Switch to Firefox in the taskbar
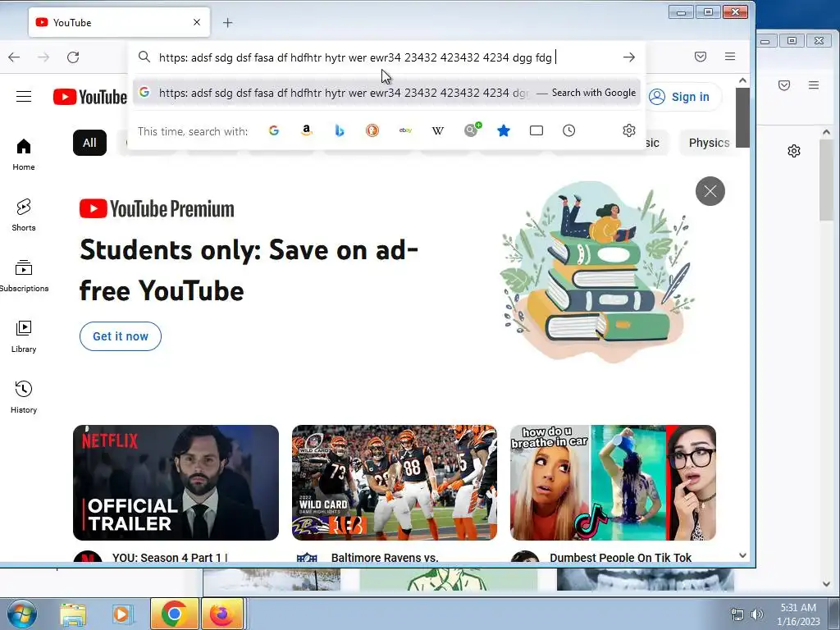Image resolution: width=840 pixels, height=630 pixels. [221, 614]
